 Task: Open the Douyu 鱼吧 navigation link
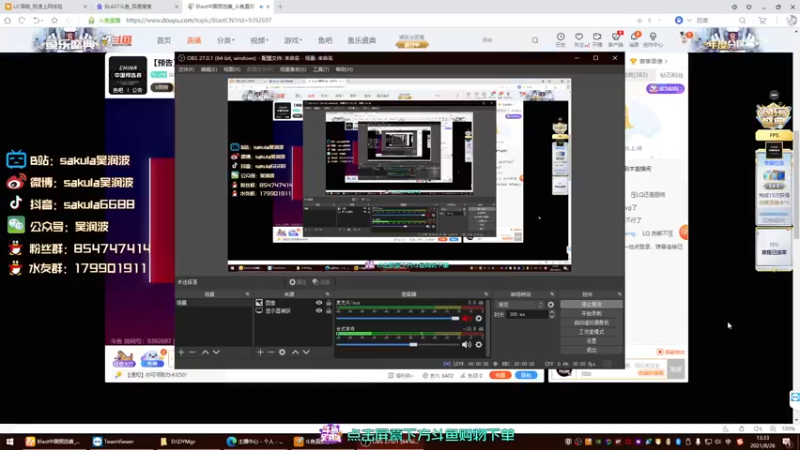pos(325,40)
